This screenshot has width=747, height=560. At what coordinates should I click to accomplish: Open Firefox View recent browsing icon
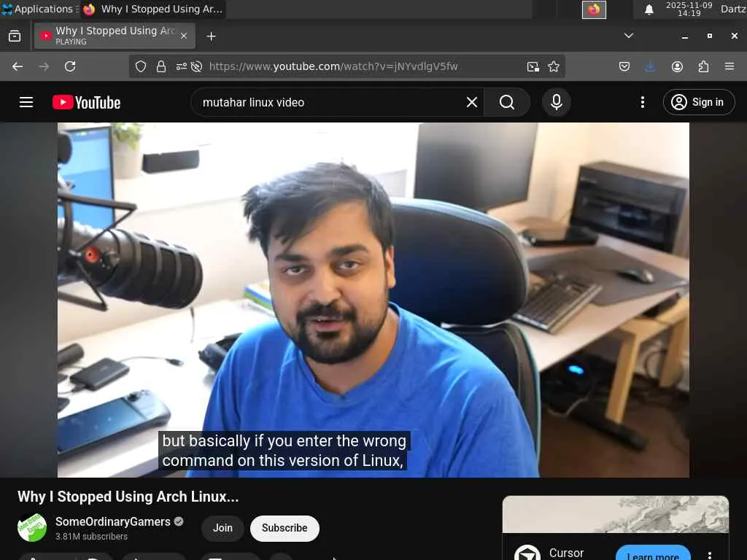click(x=15, y=36)
